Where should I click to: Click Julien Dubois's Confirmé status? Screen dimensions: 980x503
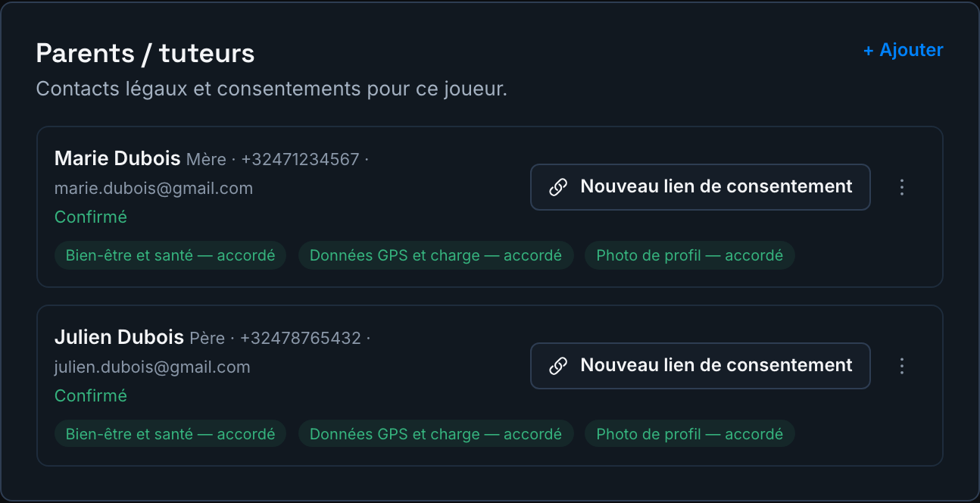click(x=91, y=396)
